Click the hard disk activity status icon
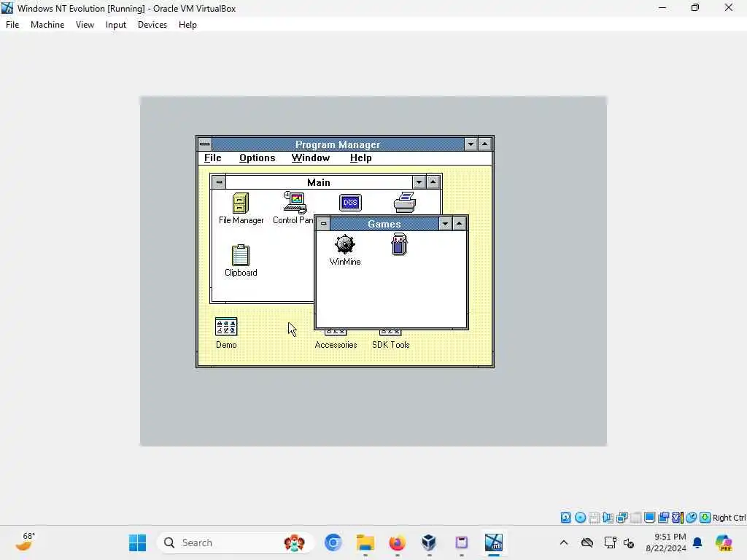 click(565, 517)
